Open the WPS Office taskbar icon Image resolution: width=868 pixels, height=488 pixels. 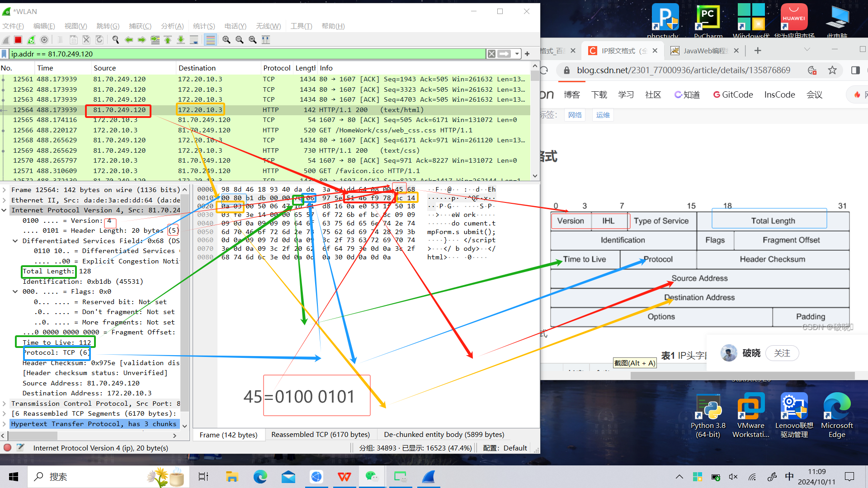[x=344, y=477]
